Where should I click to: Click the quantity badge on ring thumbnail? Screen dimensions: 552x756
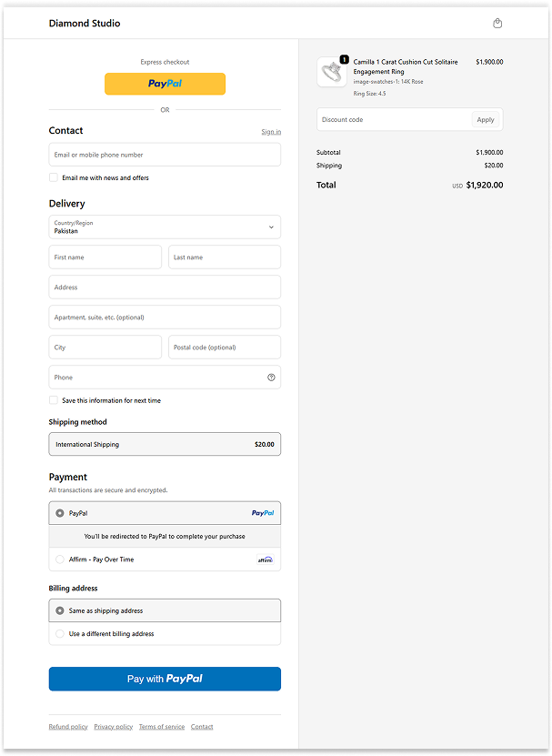pyautogui.click(x=345, y=59)
